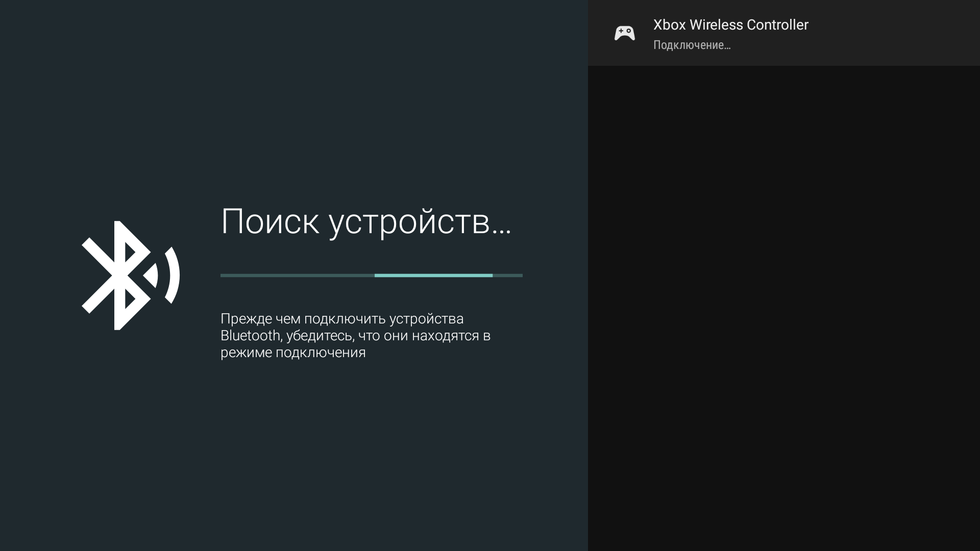
Task: Click the word 'Controller' in device title
Action: [x=778, y=24]
